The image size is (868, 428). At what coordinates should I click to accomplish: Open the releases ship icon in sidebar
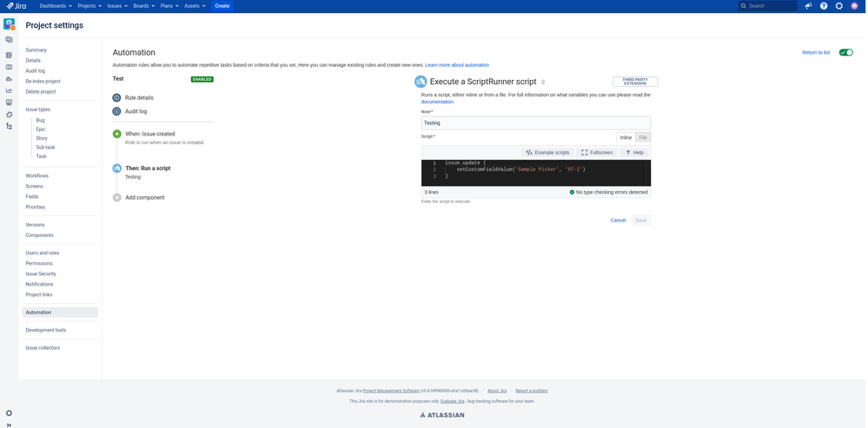click(9, 79)
